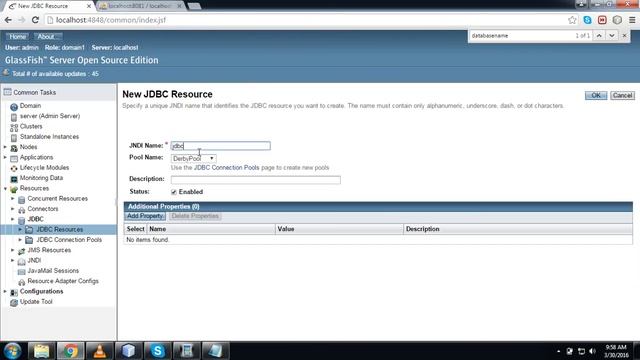Collapse the Resources tree node
The width and height of the screenshot is (640, 360).
5,189
